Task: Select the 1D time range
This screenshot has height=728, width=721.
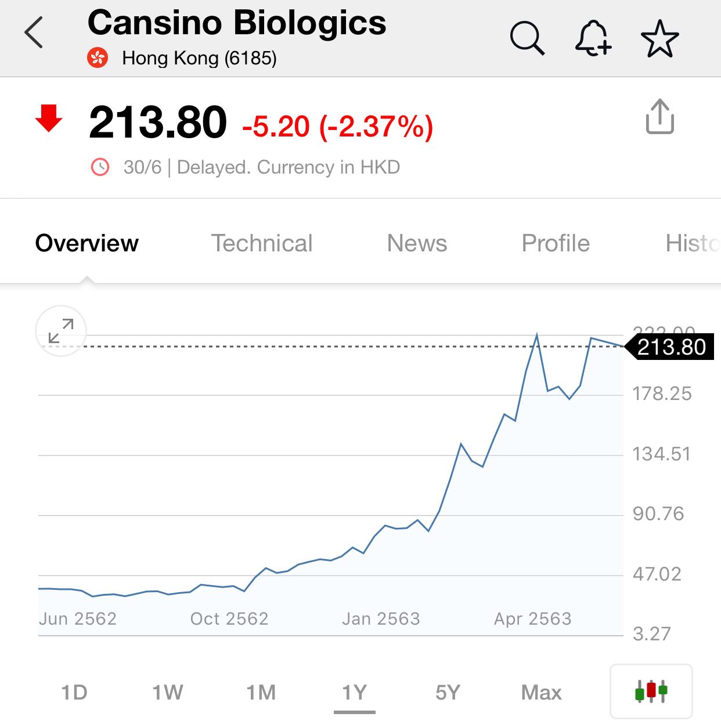Action: tap(74, 692)
